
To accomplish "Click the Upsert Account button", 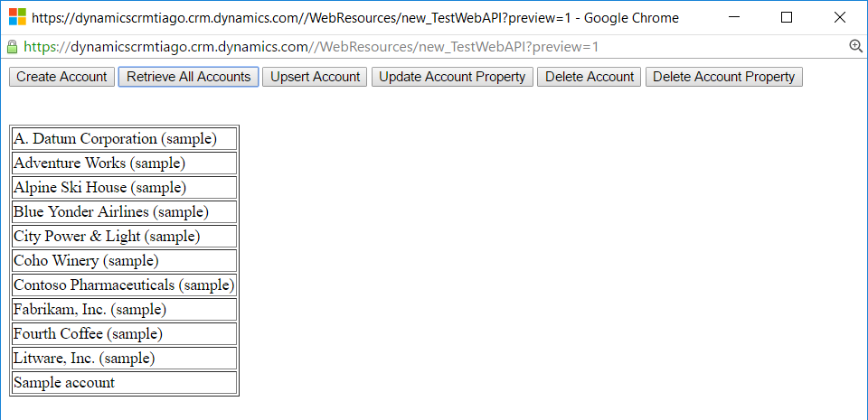I will [315, 77].
